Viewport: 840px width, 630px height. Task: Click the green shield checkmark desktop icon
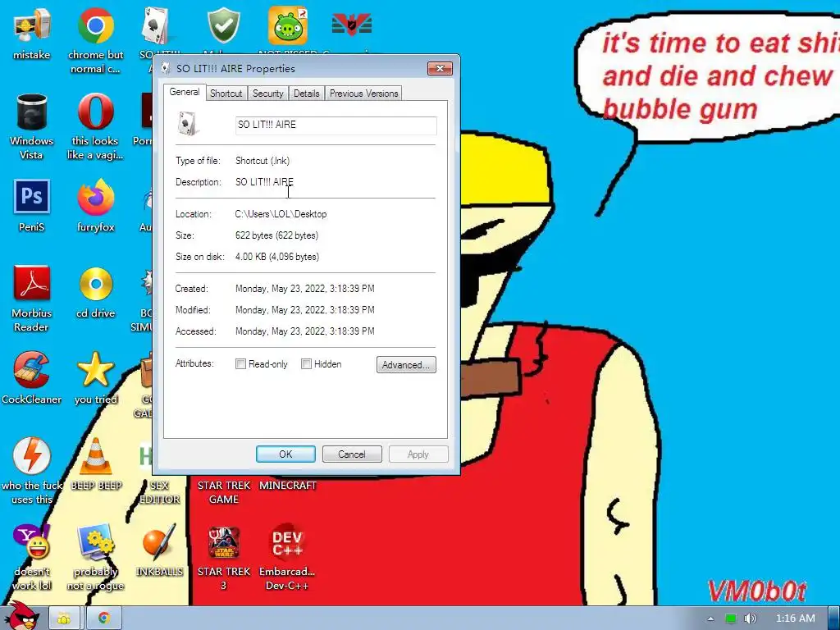[x=223, y=25]
